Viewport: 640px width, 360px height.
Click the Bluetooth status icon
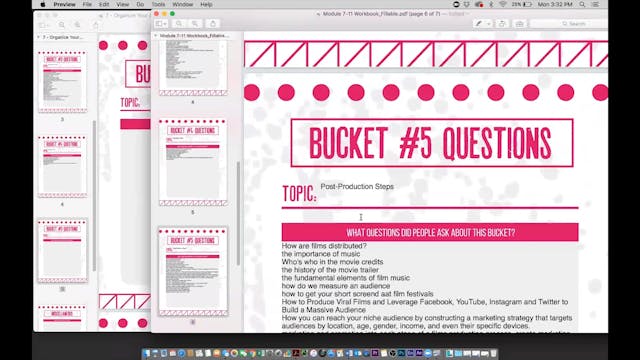click(491, 4)
